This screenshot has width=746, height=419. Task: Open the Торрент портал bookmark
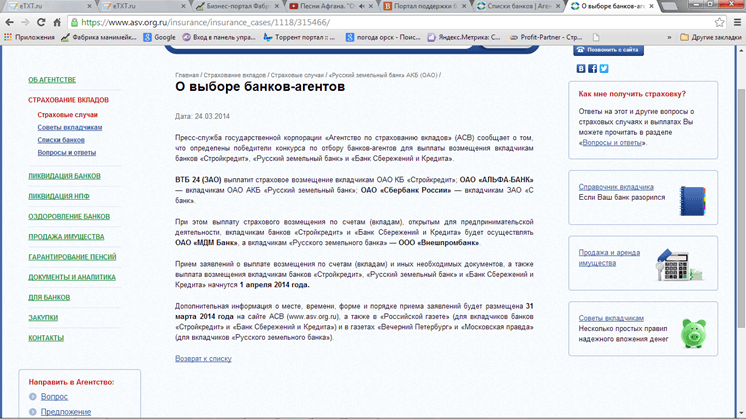pos(299,37)
